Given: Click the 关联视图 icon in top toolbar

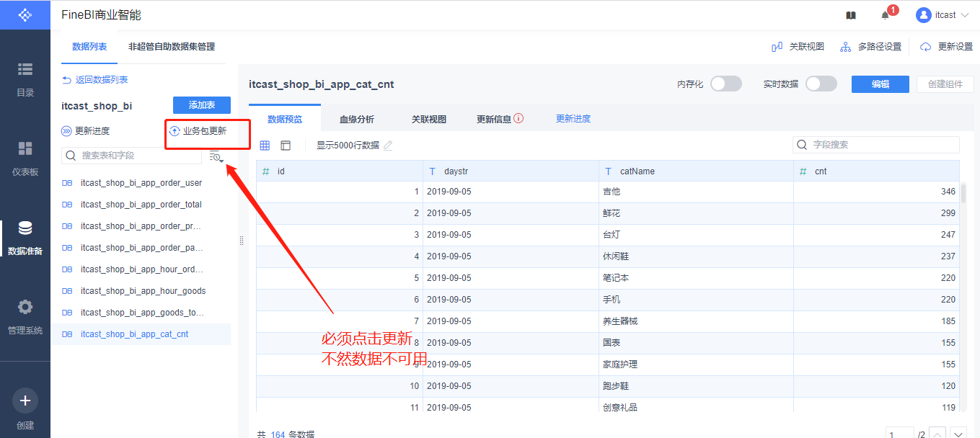Looking at the screenshot, I should (777, 47).
